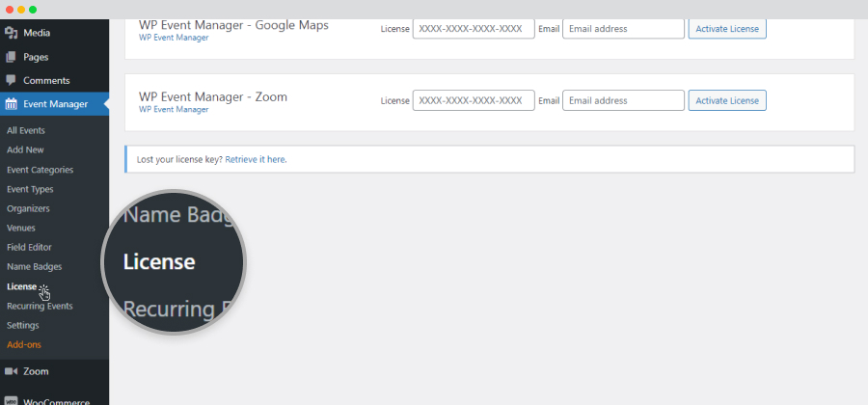Click the WooCommerce icon in sidebar
The height and width of the screenshot is (405, 868).
point(11,400)
